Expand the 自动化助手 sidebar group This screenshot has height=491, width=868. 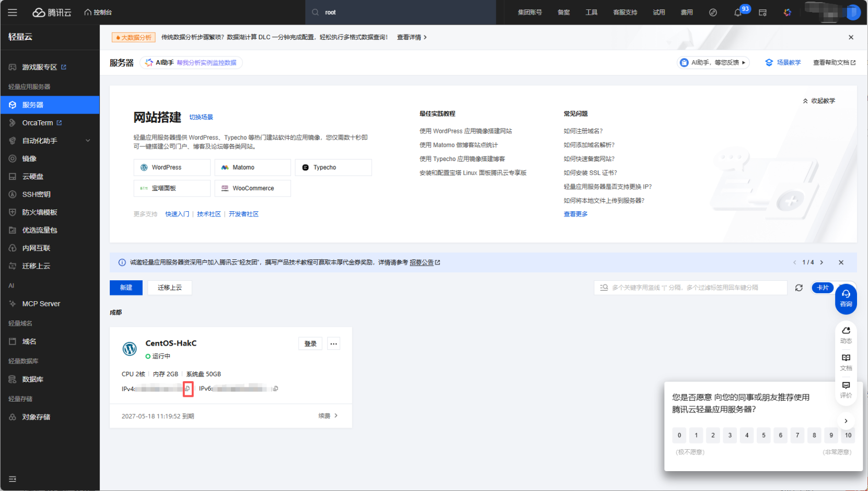click(x=50, y=141)
